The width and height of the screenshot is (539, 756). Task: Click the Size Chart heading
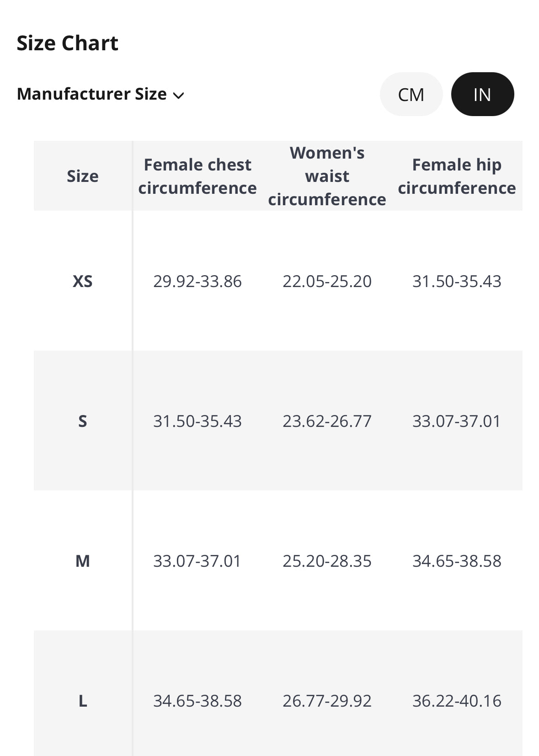tap(68, 43)
